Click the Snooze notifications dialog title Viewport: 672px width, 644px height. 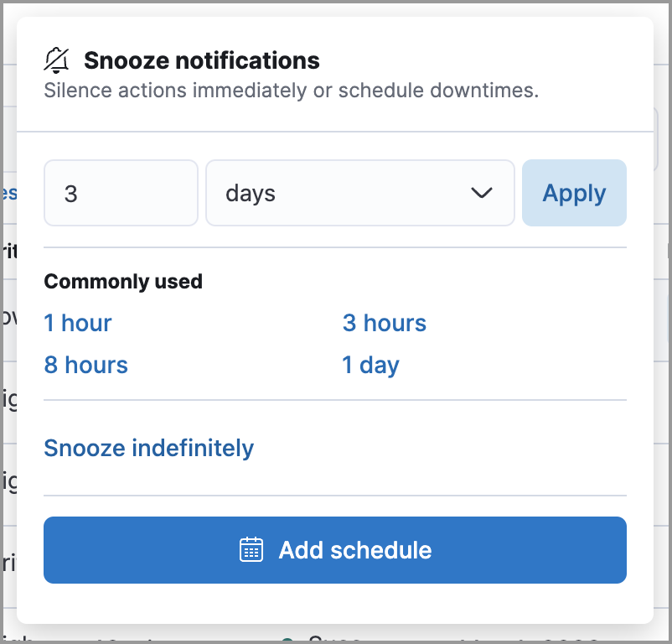pyautogui.click(x=201, y=60)
